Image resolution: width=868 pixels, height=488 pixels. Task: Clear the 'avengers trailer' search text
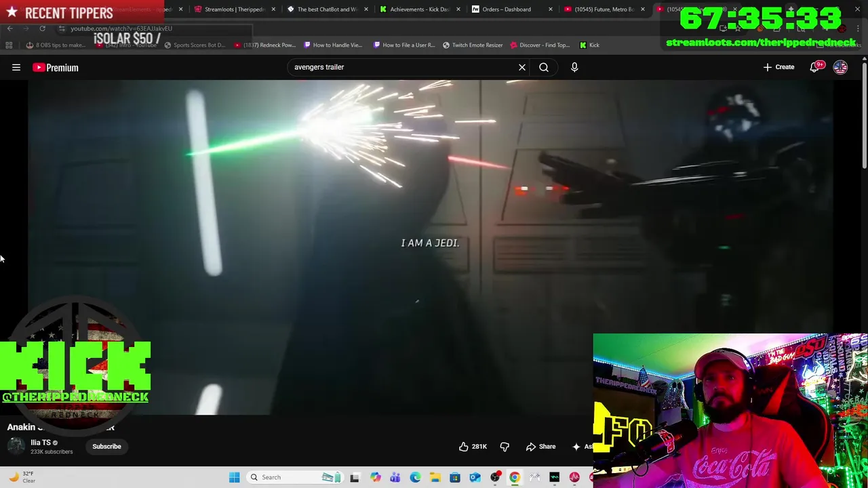click(522, 67)
